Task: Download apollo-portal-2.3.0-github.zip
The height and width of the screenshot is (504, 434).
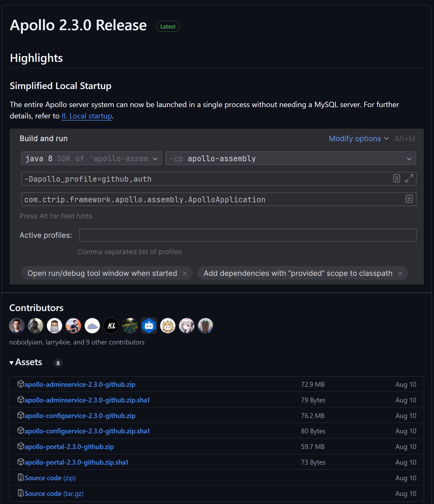Action: pos(69,447)
